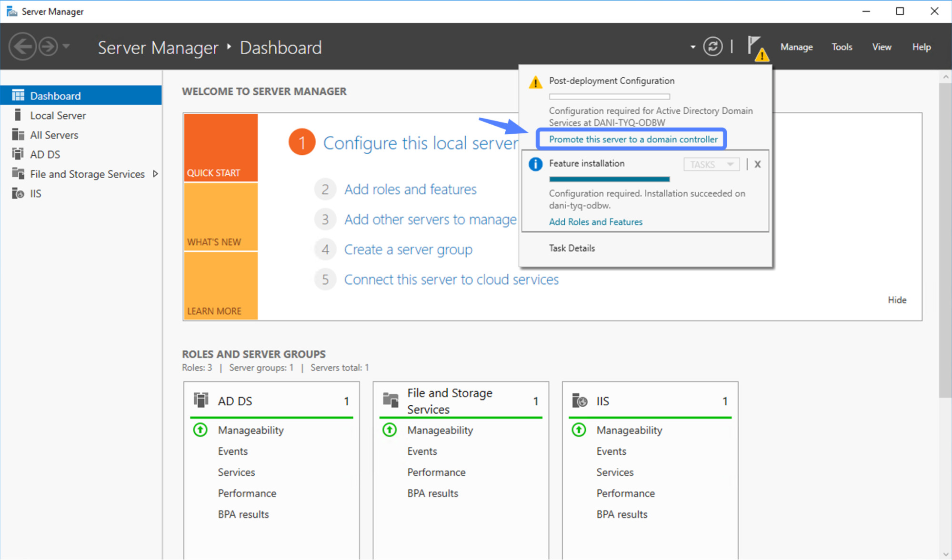Promote this server to a domain controller

[633, 139]
